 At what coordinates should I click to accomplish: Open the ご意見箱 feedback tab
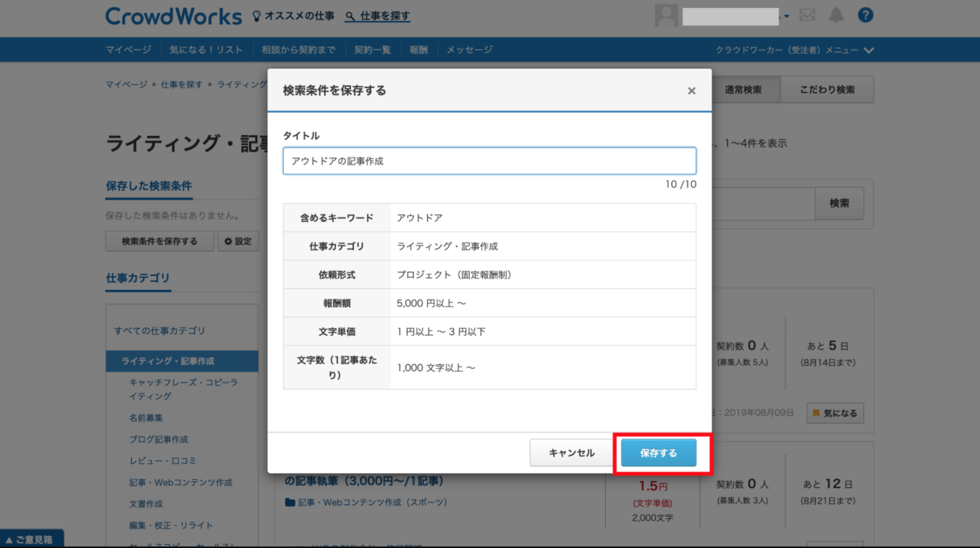(31, 539)
